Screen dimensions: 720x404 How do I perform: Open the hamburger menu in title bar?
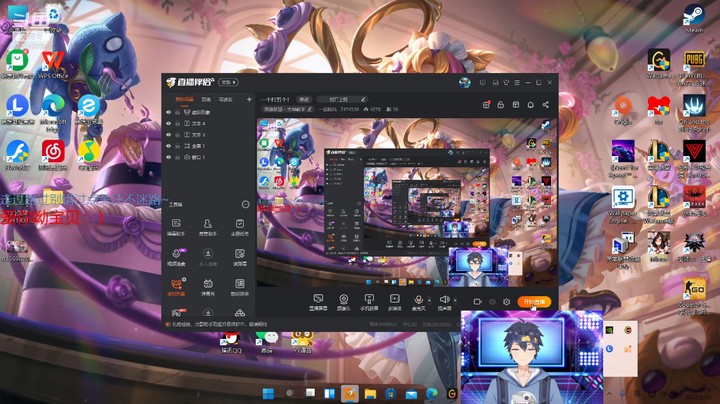517,83
